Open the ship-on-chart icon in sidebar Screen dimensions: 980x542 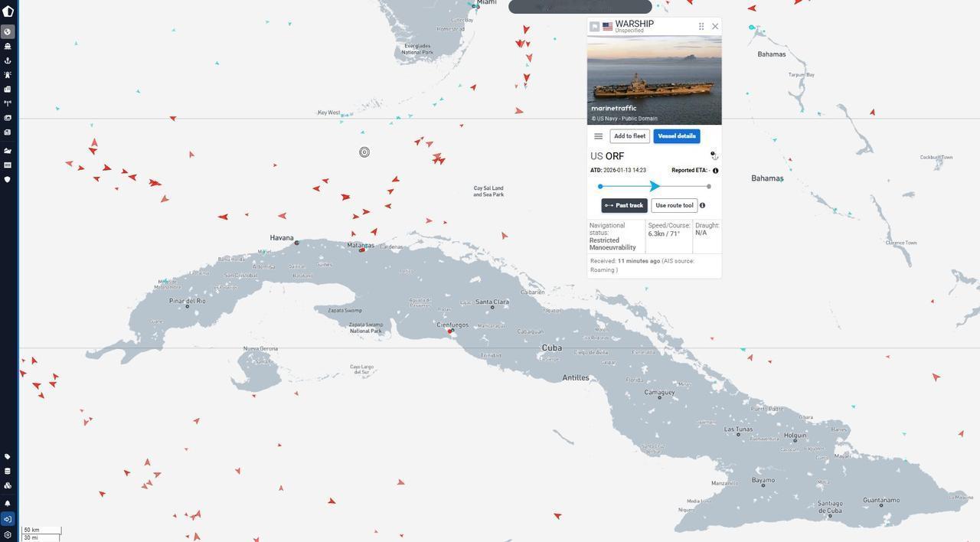(8, 151)
